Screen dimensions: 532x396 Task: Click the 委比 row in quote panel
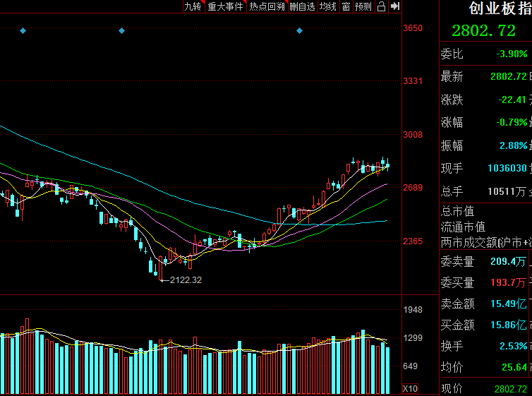(485, 54)
